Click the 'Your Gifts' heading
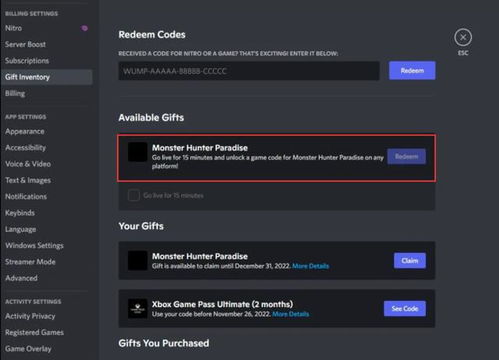Image resolution: width=499 pixels, height=360 pixels. tap(141, 226)
